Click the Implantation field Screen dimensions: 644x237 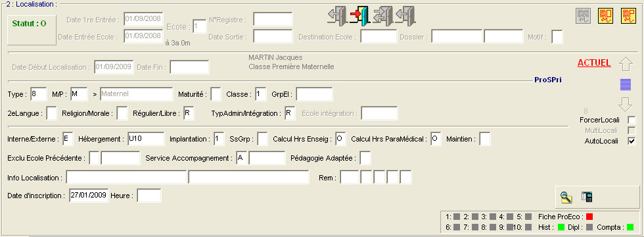pyautogui.click(x=219, y=139)
